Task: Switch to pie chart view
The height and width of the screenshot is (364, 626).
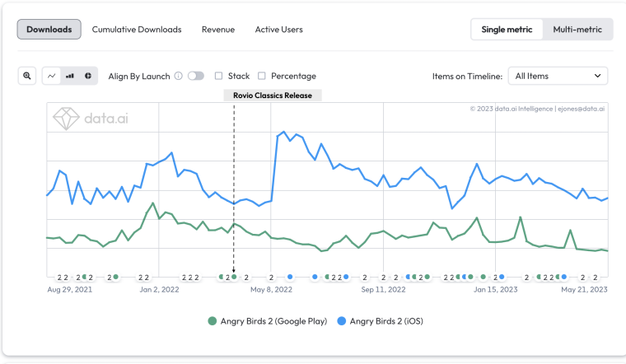Action: coord(88,76)
